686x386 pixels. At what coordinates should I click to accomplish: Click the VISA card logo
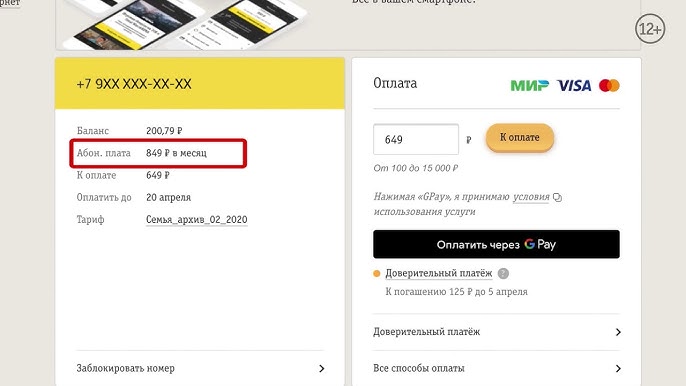(x=574, y=85)
